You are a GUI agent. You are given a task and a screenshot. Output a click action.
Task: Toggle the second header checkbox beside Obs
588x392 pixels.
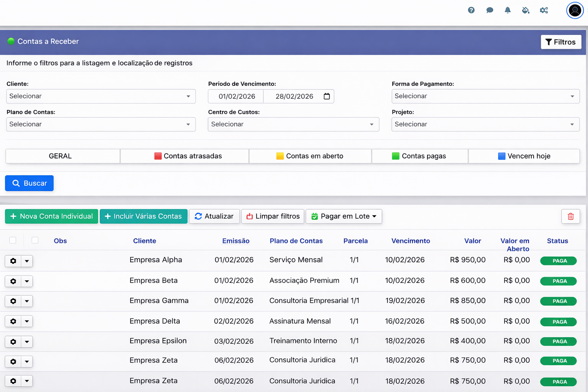tap(35, 240)
